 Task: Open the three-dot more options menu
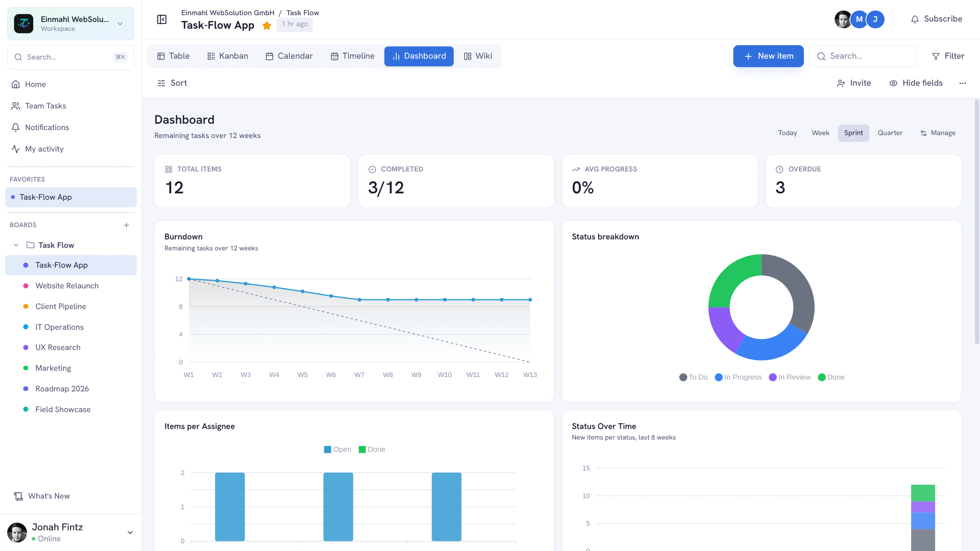[963, 83]
